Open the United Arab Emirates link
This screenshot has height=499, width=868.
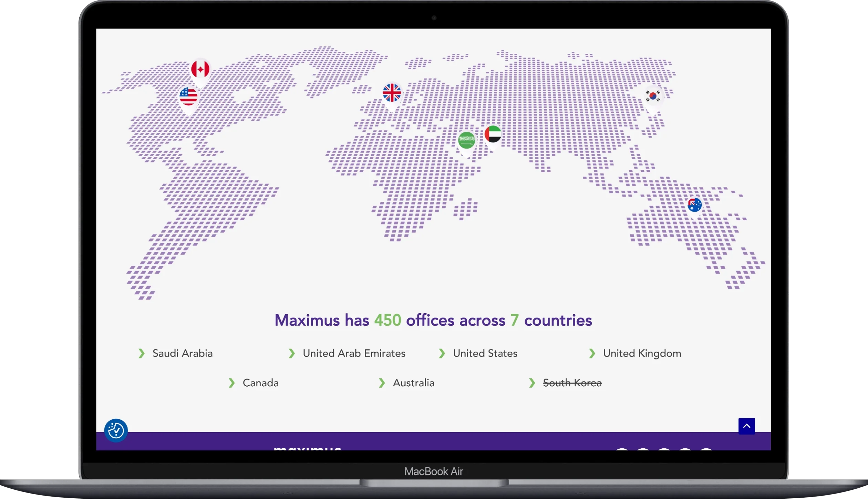[x=354, y=354]
